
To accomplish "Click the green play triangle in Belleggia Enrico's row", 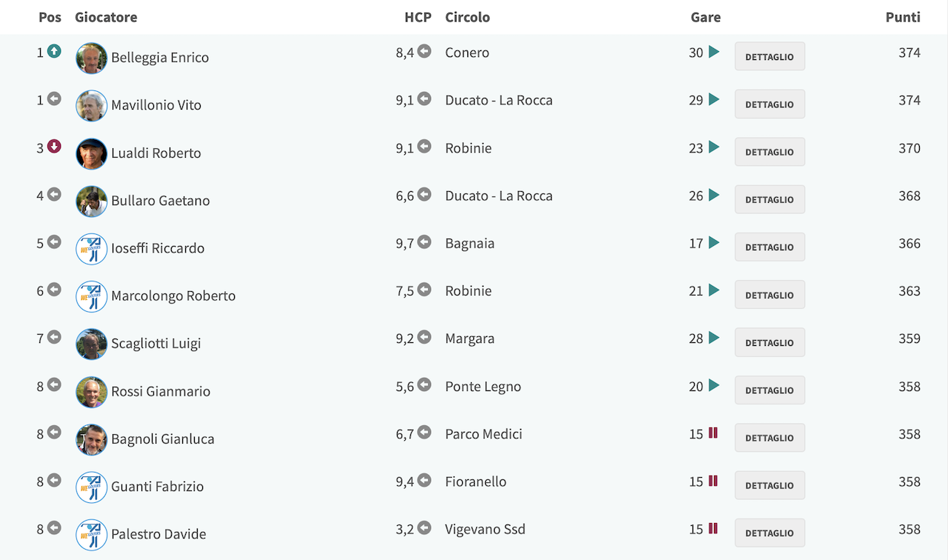I will pyautogui.click(x=714, y=52).
